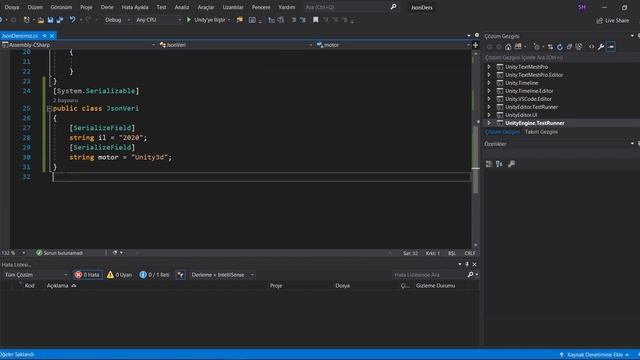
Task: Click the main search box in title bar
Action: tap(350, 7)
